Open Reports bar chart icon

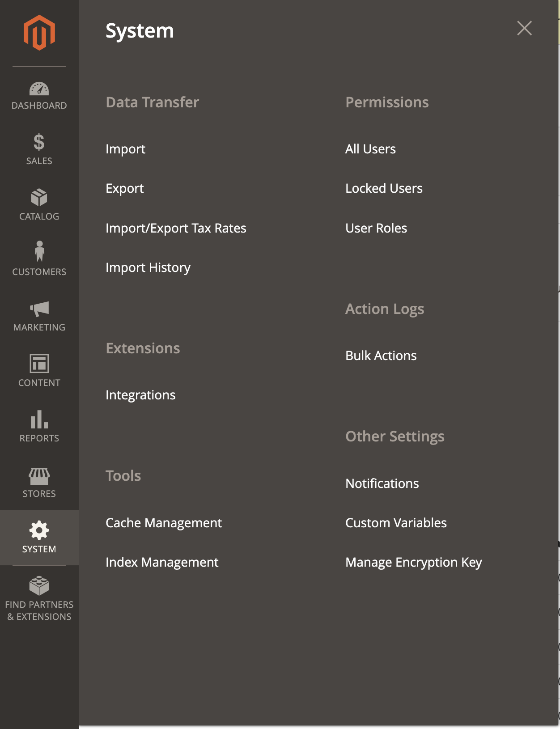(39, 420)
